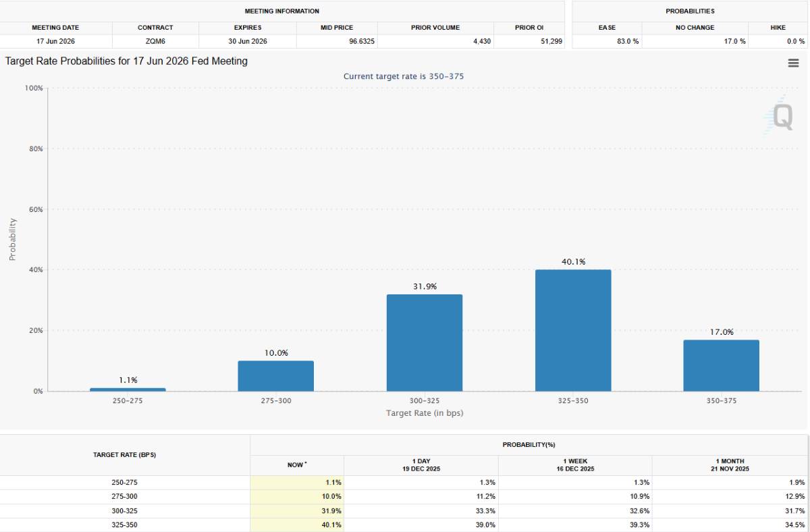Click the 250-275 probability bar
This screenshot has width=810, height=532.
[128, 390]
